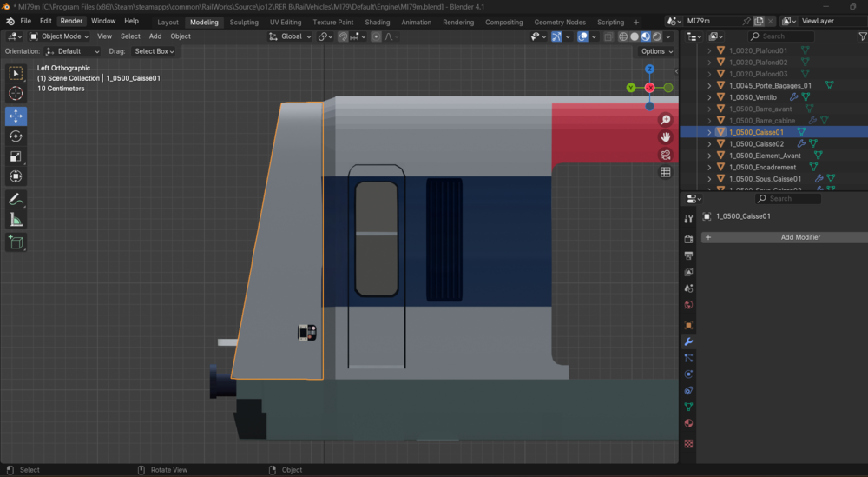Enable proportional editing in the header
The image size is (868, 477).
coord(376,36)
